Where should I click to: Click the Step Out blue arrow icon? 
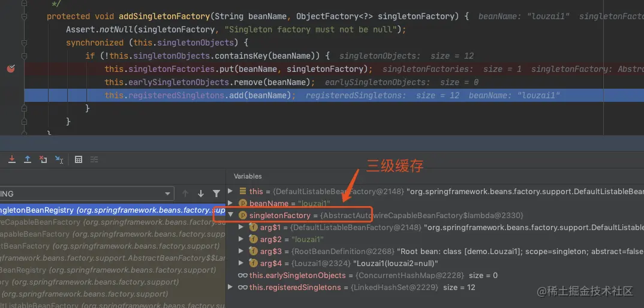(28, 159)
